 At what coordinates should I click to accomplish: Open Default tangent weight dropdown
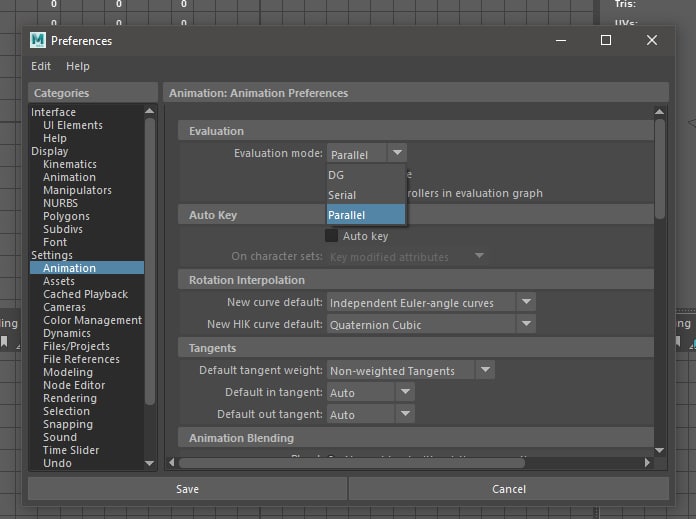pyautogui.click(x=486, y=370)
